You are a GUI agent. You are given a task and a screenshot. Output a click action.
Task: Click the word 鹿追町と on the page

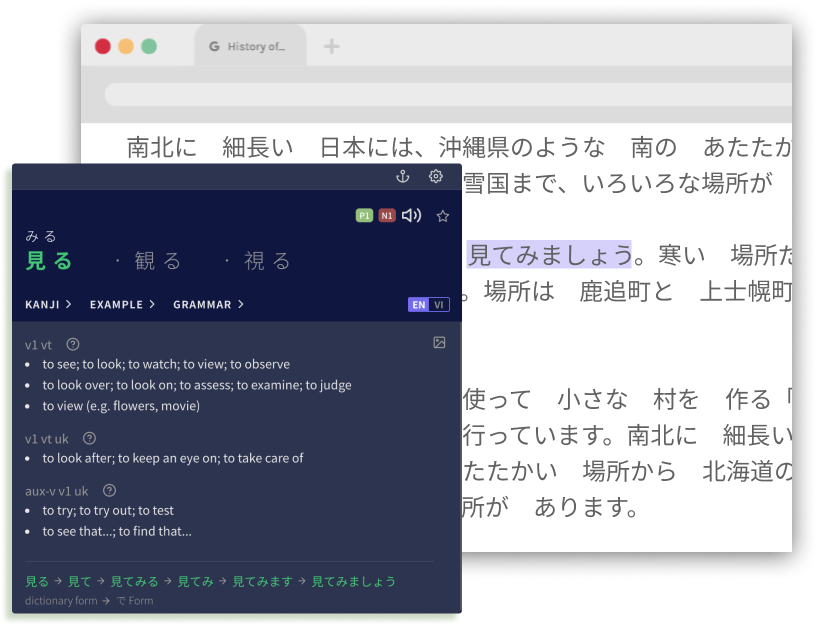click(626, 292)
